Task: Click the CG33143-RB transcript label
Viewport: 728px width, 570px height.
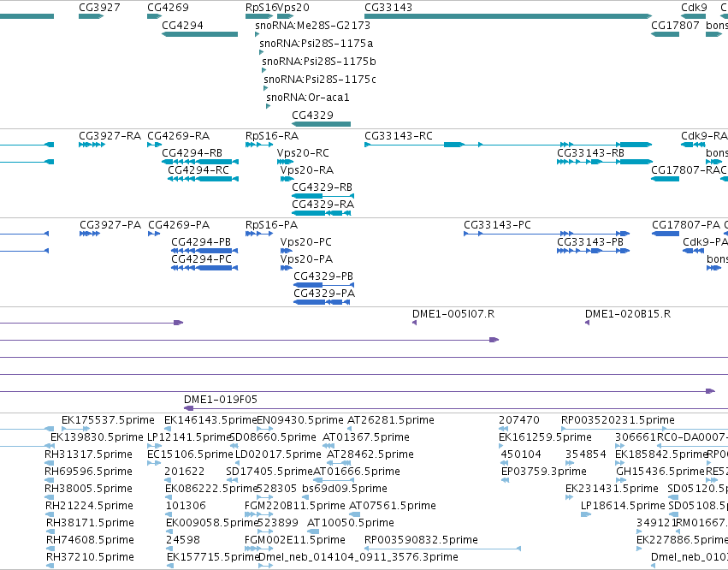Action: click(590, 153)
